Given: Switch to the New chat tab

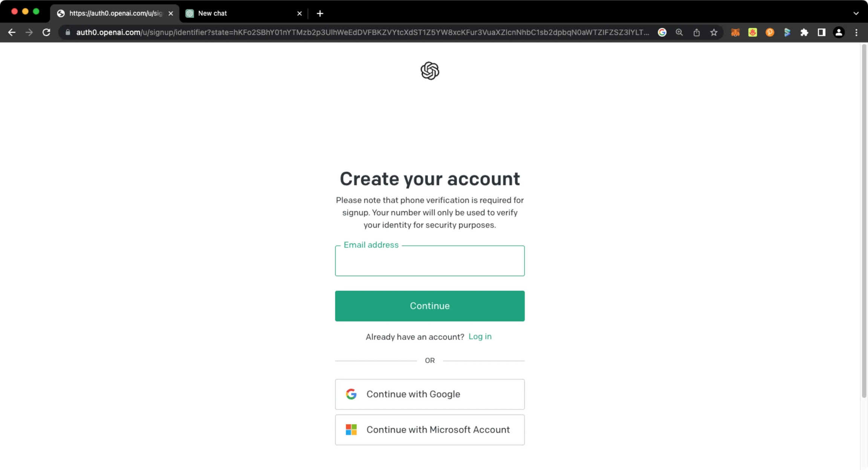Looking at the screenshot, I should coord(241,13).
